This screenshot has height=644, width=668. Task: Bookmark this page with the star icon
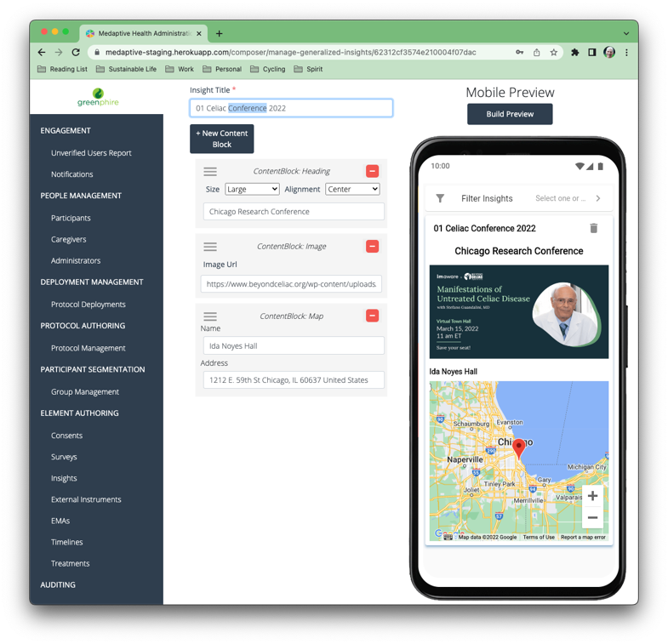pyautogui.click(x=553, y=53)
